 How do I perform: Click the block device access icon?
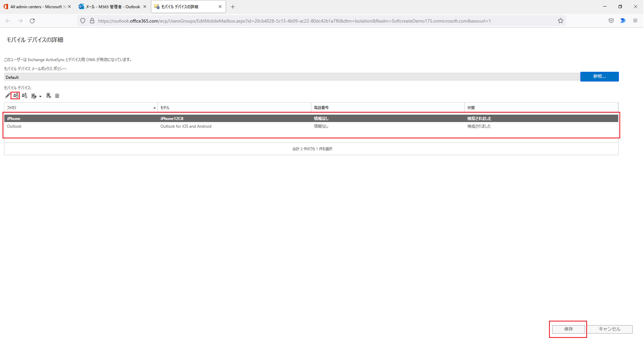point(24,95)
